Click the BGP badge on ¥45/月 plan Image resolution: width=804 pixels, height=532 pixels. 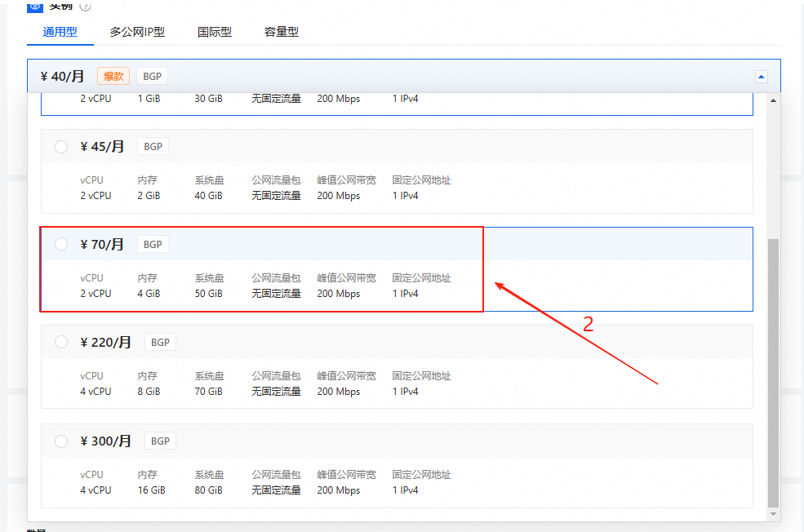point(153,147)
